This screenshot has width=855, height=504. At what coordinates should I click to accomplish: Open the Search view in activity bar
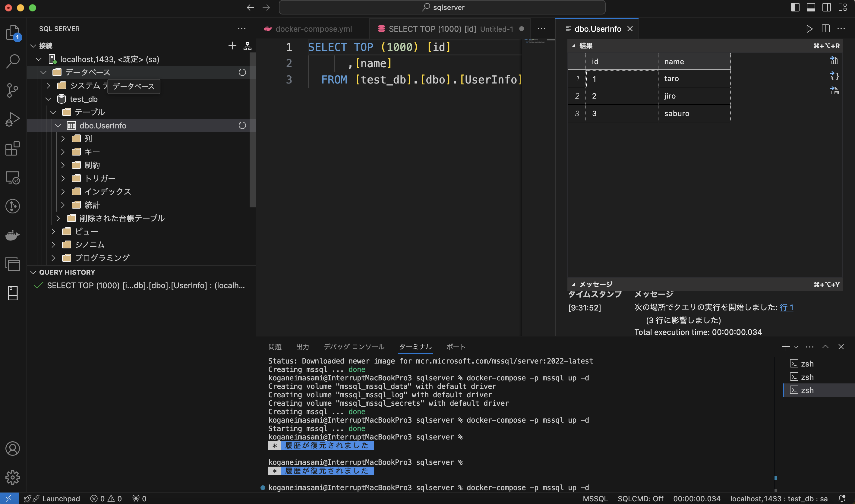point(13,61)
